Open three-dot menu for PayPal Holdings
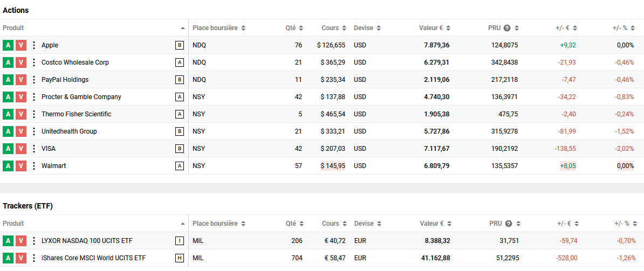The image size is (644, 271). point(33,80)
